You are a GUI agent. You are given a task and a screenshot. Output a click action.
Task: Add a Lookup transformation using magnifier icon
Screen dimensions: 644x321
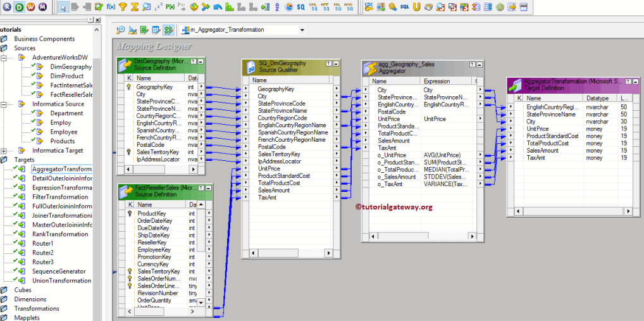(146, 6)
